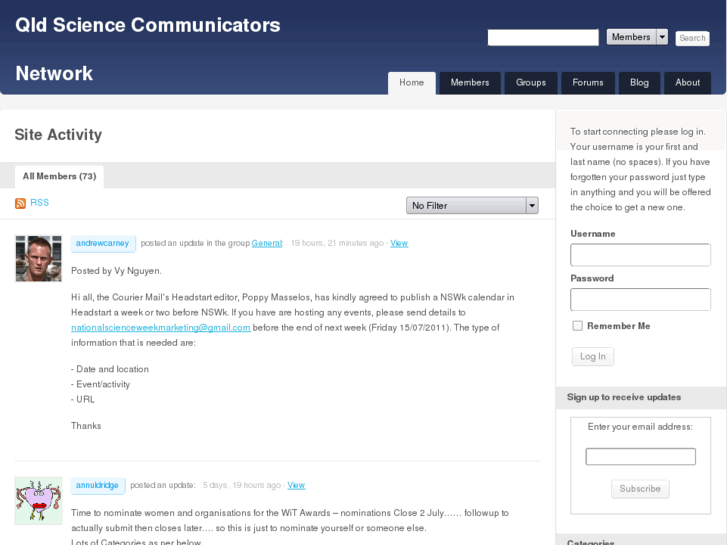Click the Username input field

(640, 255)
